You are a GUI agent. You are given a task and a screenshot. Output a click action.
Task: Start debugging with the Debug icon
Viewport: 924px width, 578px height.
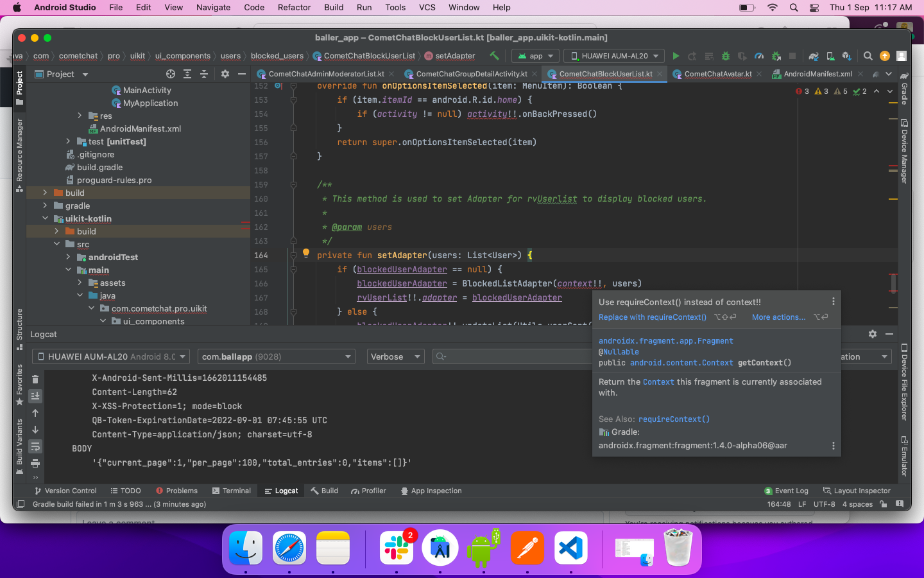[726, 56]
